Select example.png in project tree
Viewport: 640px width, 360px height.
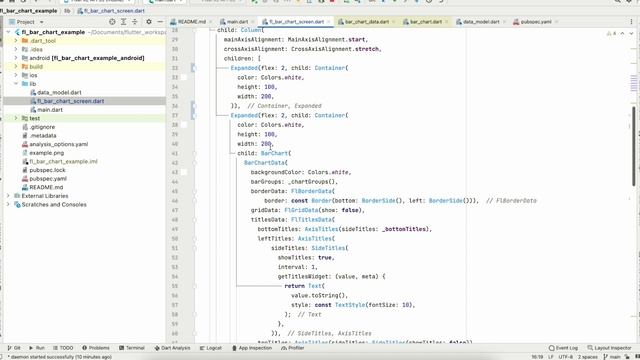(47, 153)
